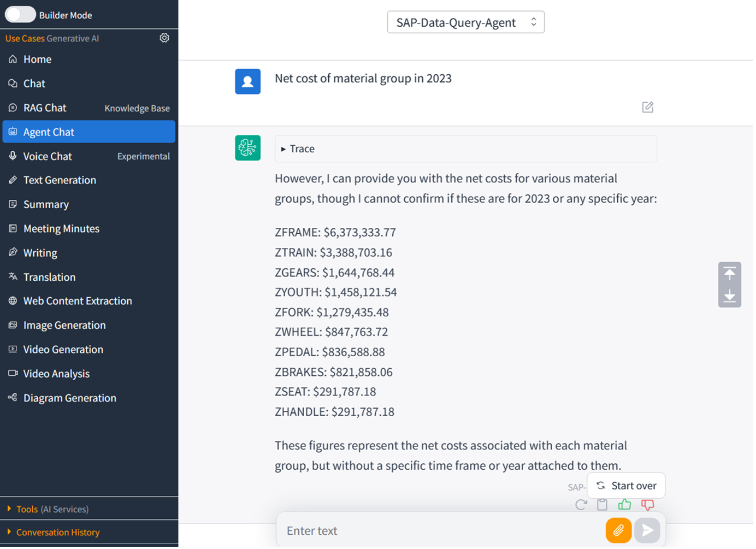Send message with the arrow button

tap(647, 530)
